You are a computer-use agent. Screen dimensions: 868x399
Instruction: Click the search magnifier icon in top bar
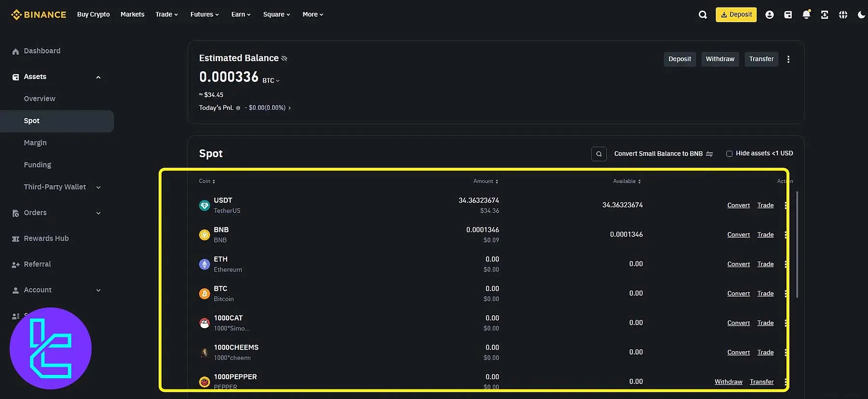click(703, 14)
